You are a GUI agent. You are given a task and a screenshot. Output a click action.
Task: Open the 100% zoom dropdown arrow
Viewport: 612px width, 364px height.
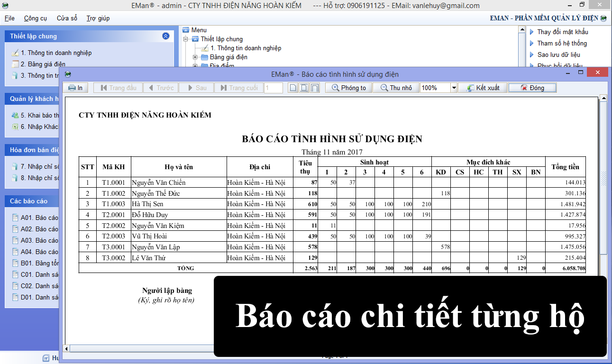pyautogui.click(x=454, y=88)
